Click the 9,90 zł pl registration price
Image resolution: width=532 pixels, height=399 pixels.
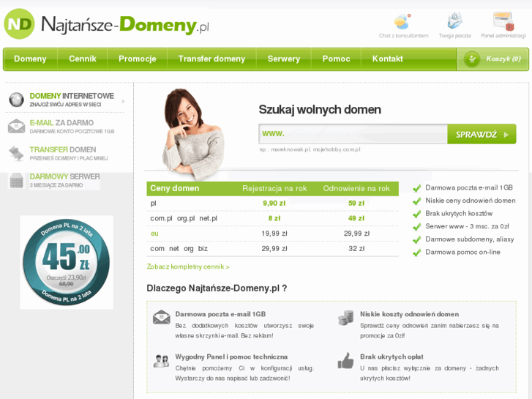(x=274, y=204)
